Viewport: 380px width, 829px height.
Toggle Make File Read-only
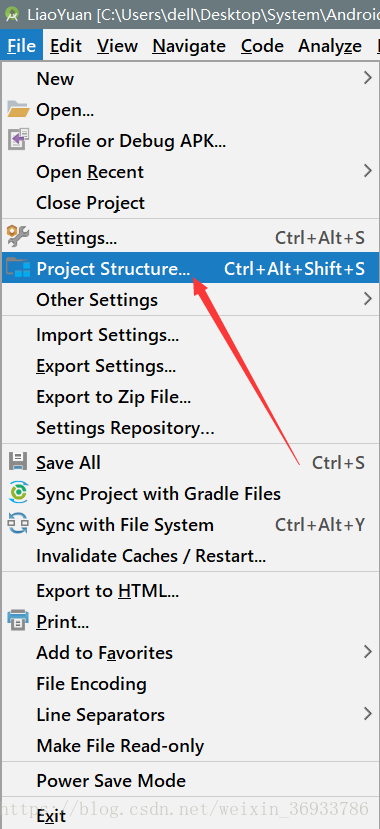point(190,745)
